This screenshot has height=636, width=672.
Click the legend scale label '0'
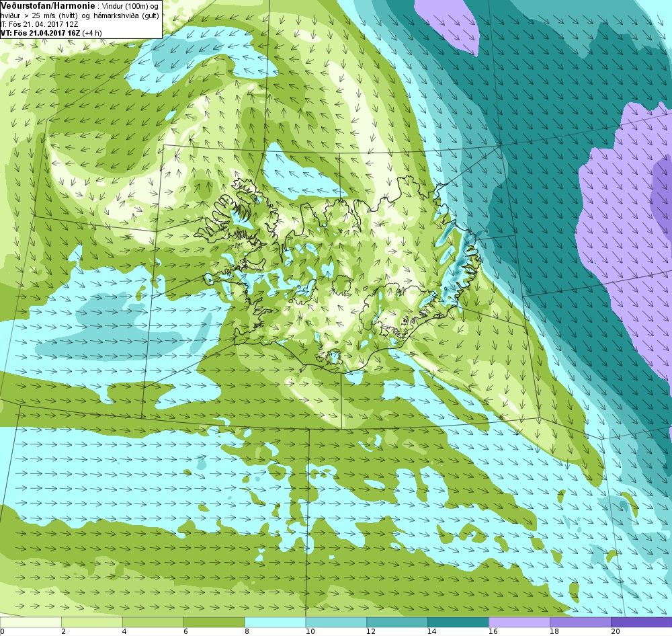coord(2,631)
